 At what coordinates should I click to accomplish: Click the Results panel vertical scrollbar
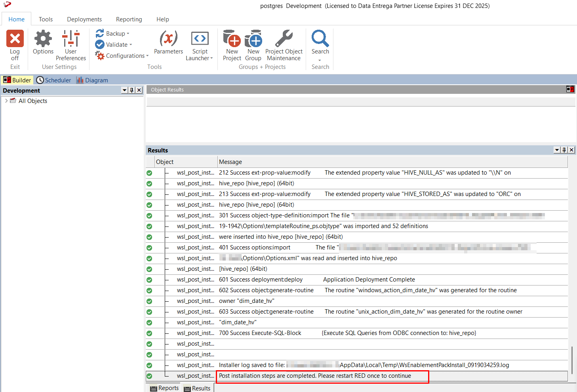pos(572,360)
